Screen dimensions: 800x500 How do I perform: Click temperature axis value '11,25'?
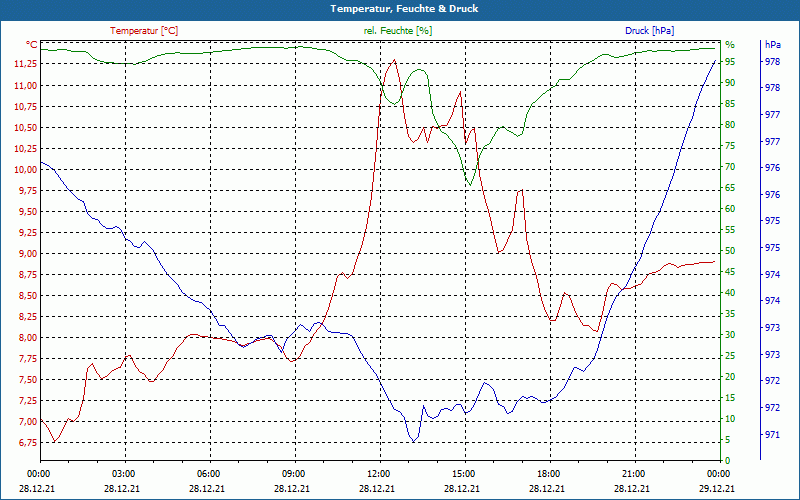pyautogui.click(x=26, y=64)
